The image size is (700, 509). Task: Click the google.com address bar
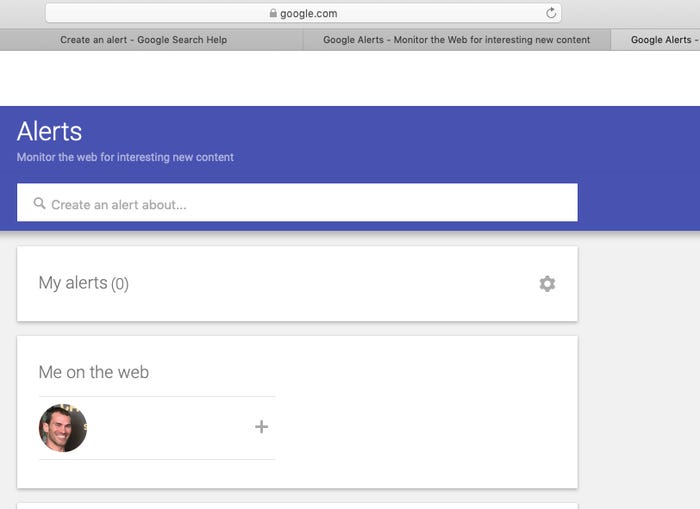click(304, 13)
